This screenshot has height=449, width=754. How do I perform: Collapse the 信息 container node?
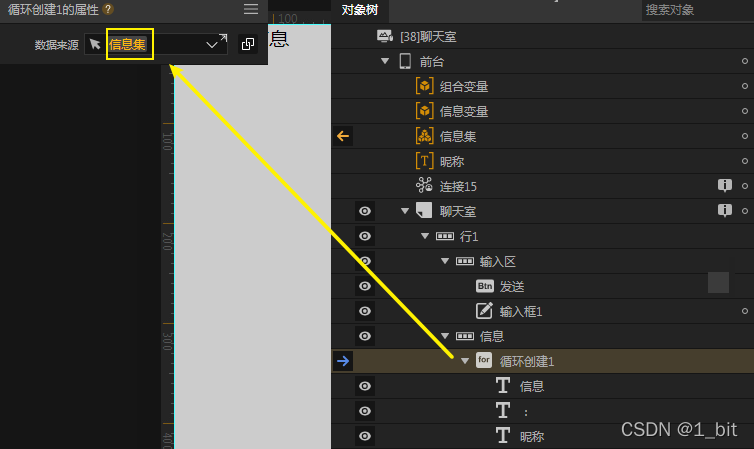click(x=445, y=336)
